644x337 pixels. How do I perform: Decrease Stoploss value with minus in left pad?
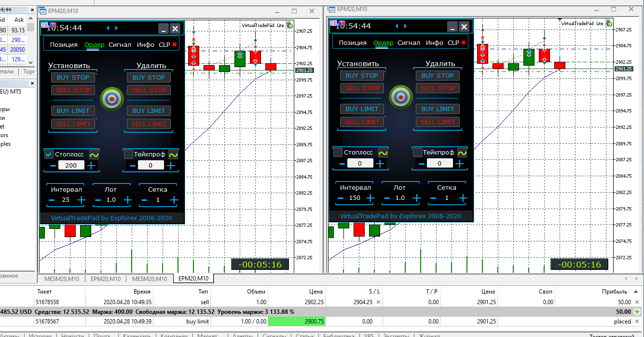tap(53, 166)
